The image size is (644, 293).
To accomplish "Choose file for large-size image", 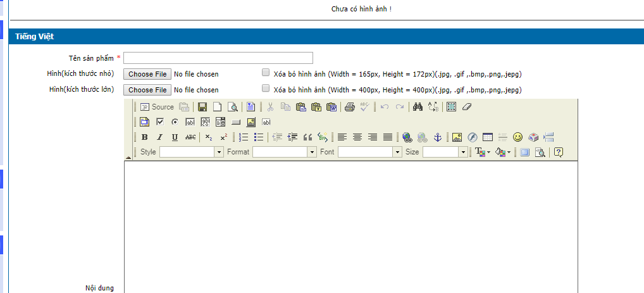I will (x=147, y=90).
